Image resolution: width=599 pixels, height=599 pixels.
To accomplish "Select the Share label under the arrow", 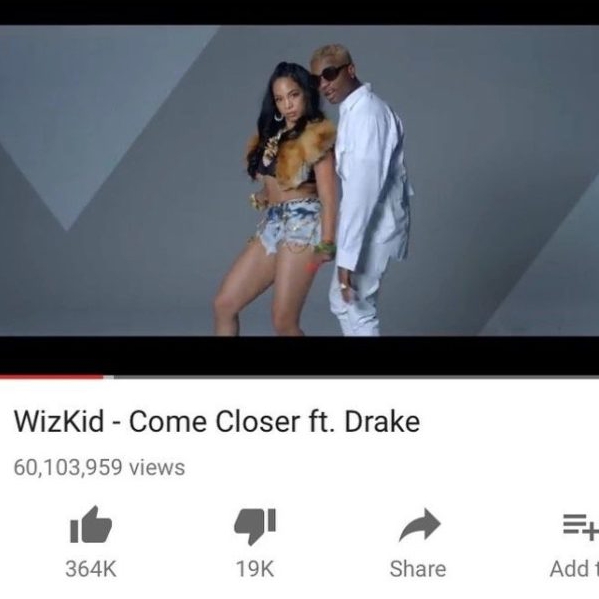I will click(418, 569).
